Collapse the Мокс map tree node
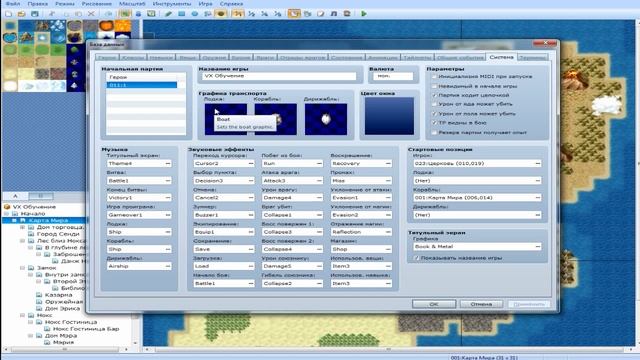The height and width of the screenshot is (360, 640). [x=23, y=315]
